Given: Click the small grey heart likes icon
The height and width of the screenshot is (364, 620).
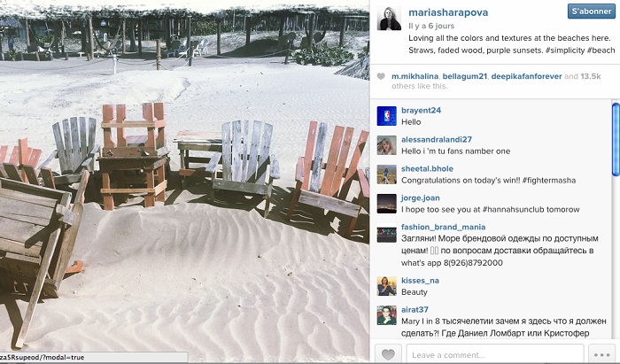Looking at the screenshot, I should [380, 76].
